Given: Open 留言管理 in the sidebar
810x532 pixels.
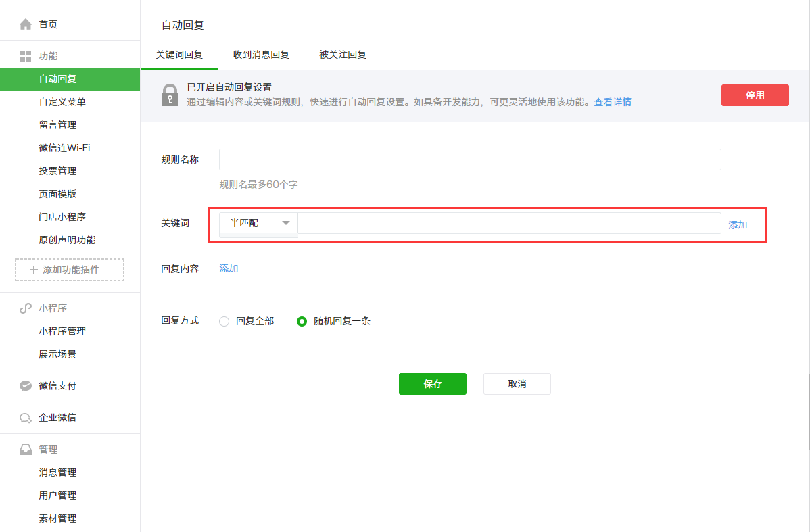Looking at the screenshot, I should (57, 125).
